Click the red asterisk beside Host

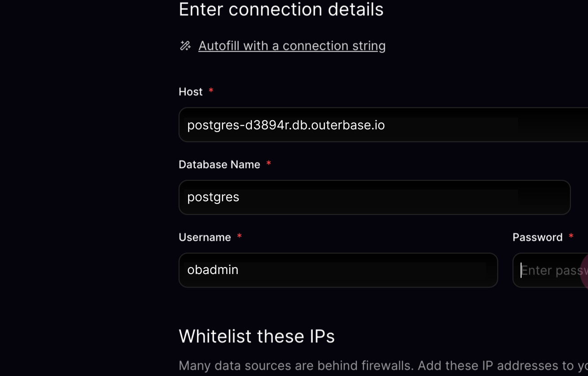point(210,90)
